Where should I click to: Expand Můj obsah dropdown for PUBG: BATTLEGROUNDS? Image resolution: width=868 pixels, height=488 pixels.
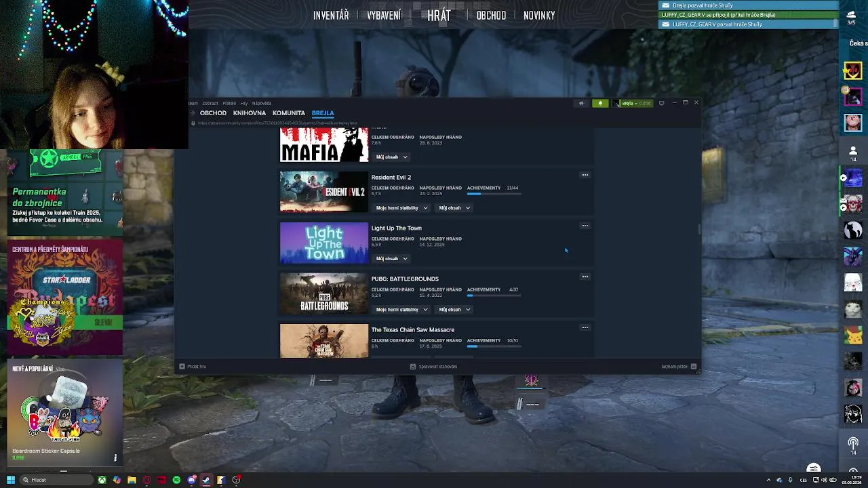(454, 310)
